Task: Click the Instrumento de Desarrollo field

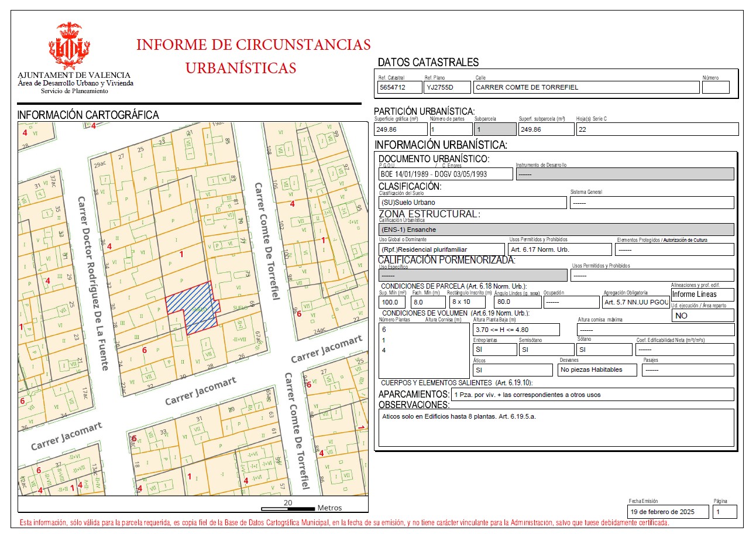Action: (625, 174)
